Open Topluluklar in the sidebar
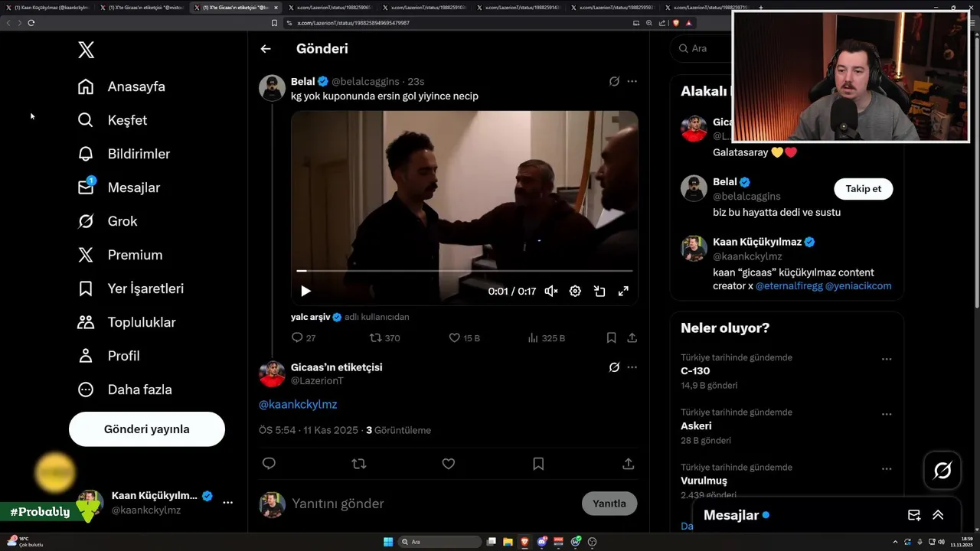Viewport: 980px width, 551px height. 127,322
